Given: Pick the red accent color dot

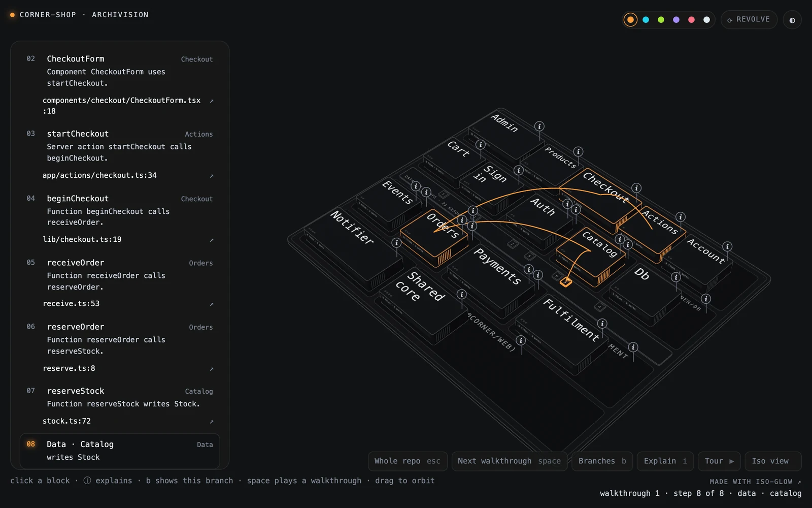Looking at the screenshot, I should pos(691,20).
